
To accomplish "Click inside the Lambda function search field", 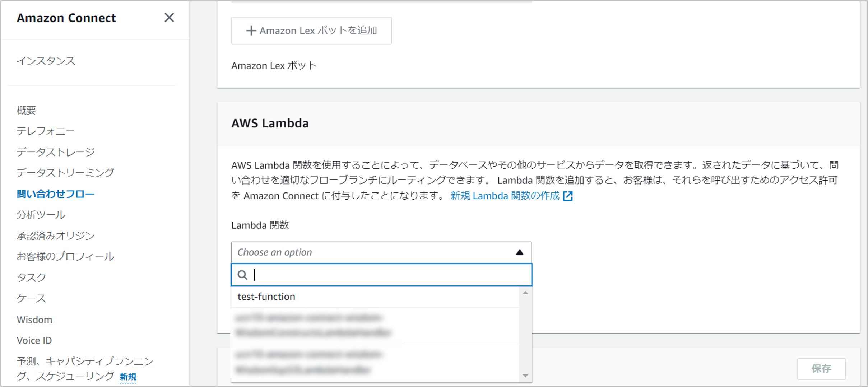I will 381,275.
